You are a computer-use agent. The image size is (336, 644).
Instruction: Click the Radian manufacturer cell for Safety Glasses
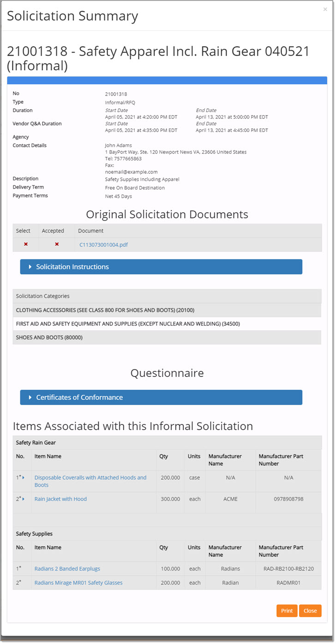coord(230,583)
